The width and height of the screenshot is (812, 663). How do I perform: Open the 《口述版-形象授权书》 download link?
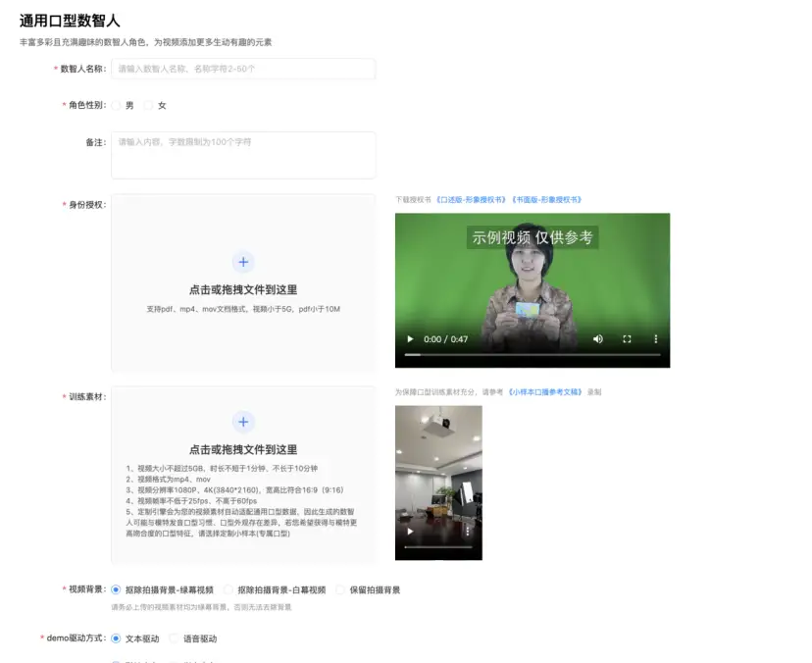pyautogui.click(x=471, y=199)
